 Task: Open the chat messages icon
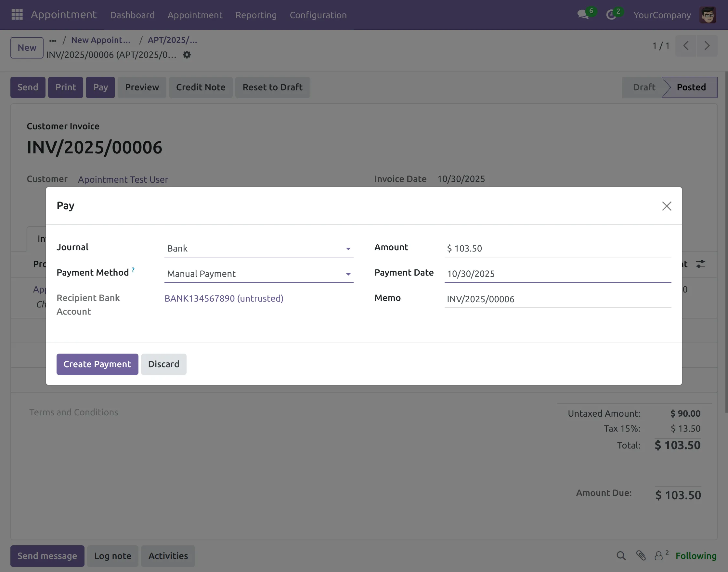583,14
